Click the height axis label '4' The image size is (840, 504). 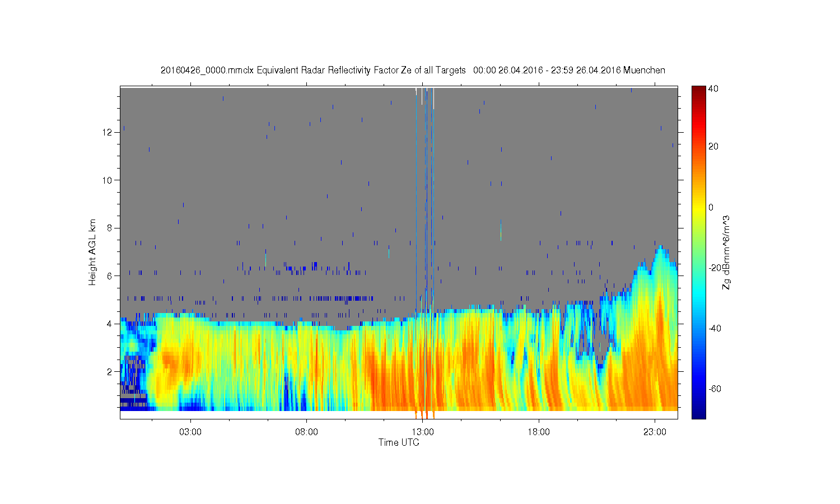110,324
